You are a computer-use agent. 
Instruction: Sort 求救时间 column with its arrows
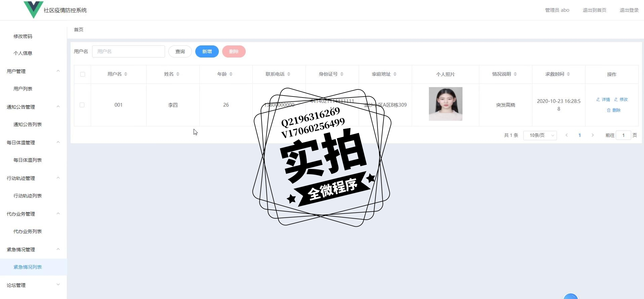568,74
